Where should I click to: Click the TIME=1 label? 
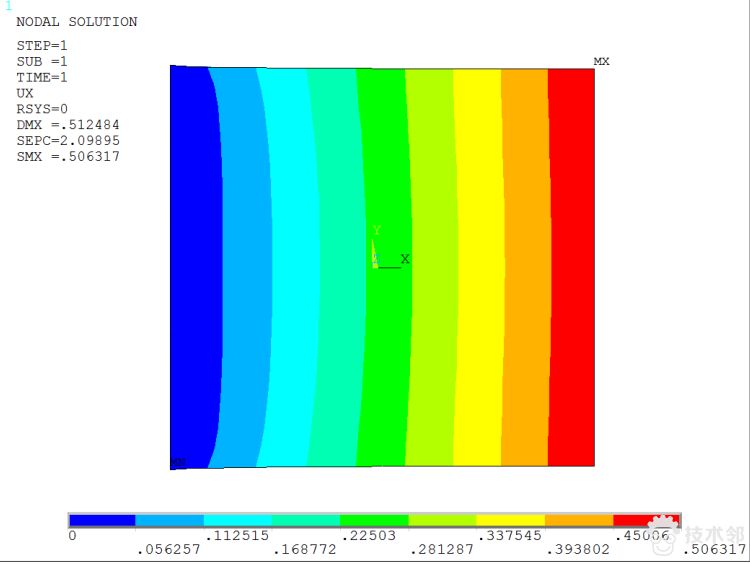(42, 77)
